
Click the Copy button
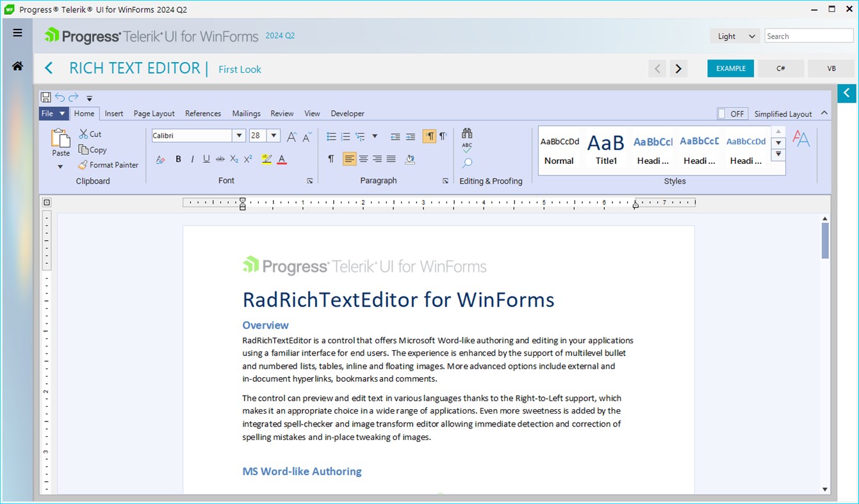click(93, 149)
